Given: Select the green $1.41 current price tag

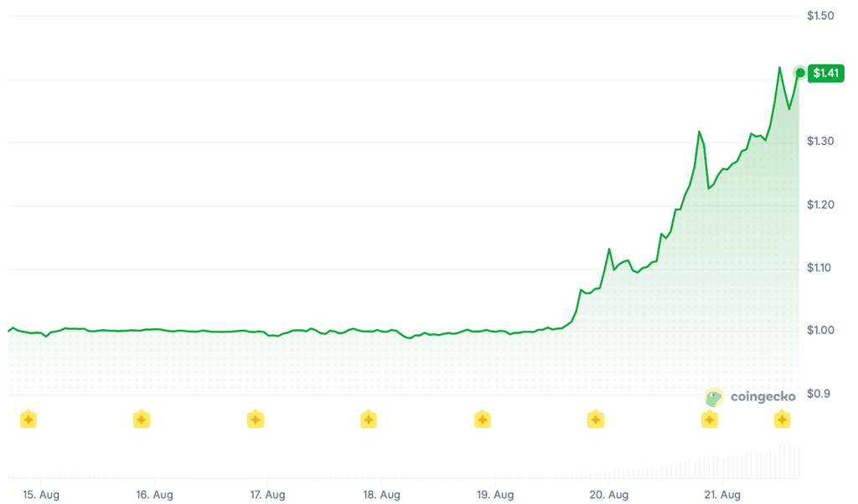Looking at the screenshot, I should tap(825, 73).
